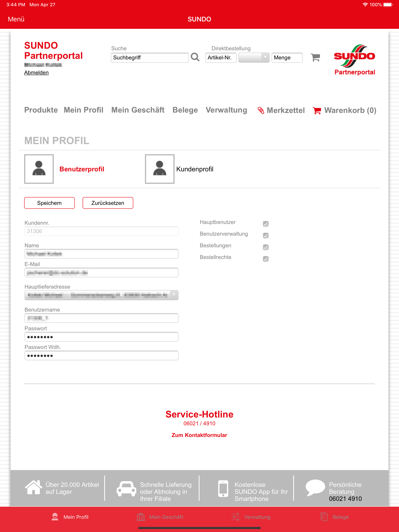Click the Abmelden link
The width and height of the screenshot is (399, 532).
(36, 73)
